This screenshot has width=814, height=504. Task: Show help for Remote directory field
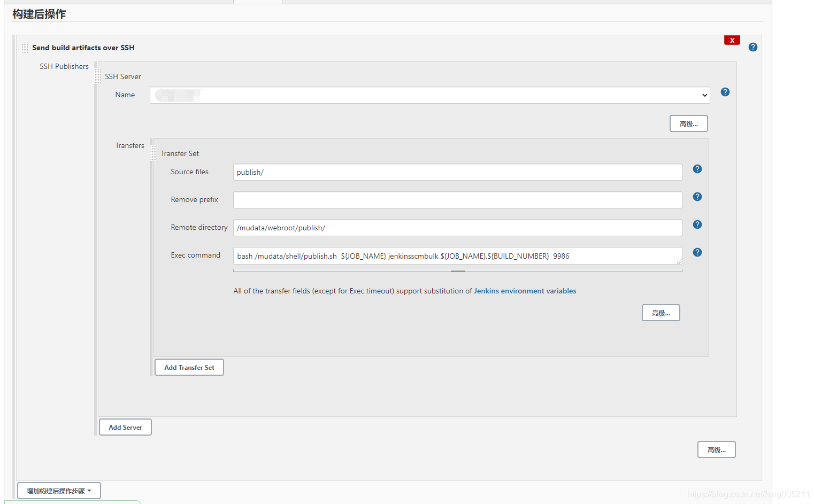pyautogui.click(x=697, y=224)
